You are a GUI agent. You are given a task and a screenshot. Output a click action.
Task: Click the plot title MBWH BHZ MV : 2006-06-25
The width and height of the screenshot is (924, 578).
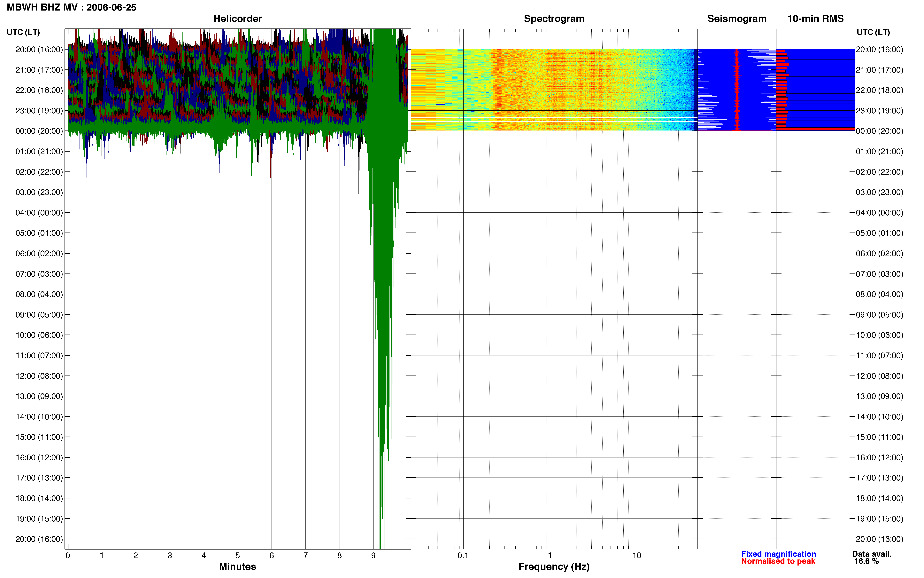click(71, 7)
